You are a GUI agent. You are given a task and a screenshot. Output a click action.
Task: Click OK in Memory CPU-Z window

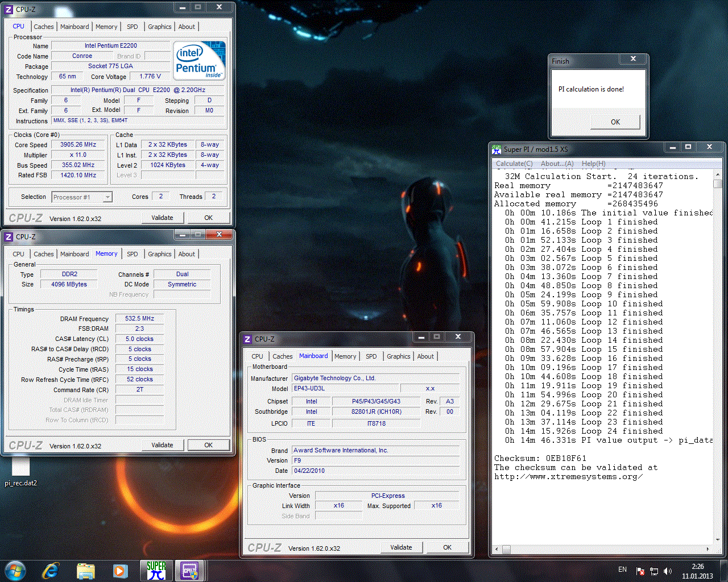click(209, 445)
